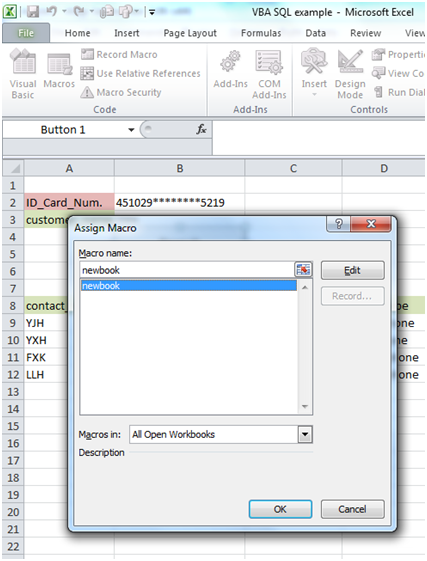Select cell 451029********5219
Image resolution: width=427 pixels, height=561 pixels.
pyautogui.click(x=180, y=203)
